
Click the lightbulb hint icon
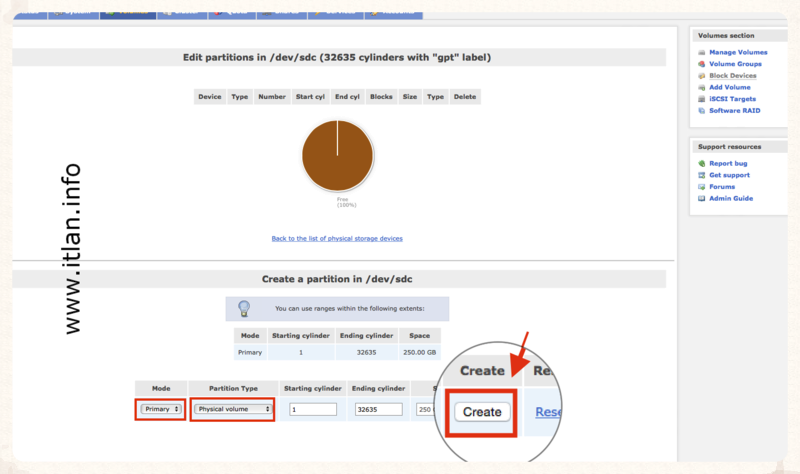(243, 308)
